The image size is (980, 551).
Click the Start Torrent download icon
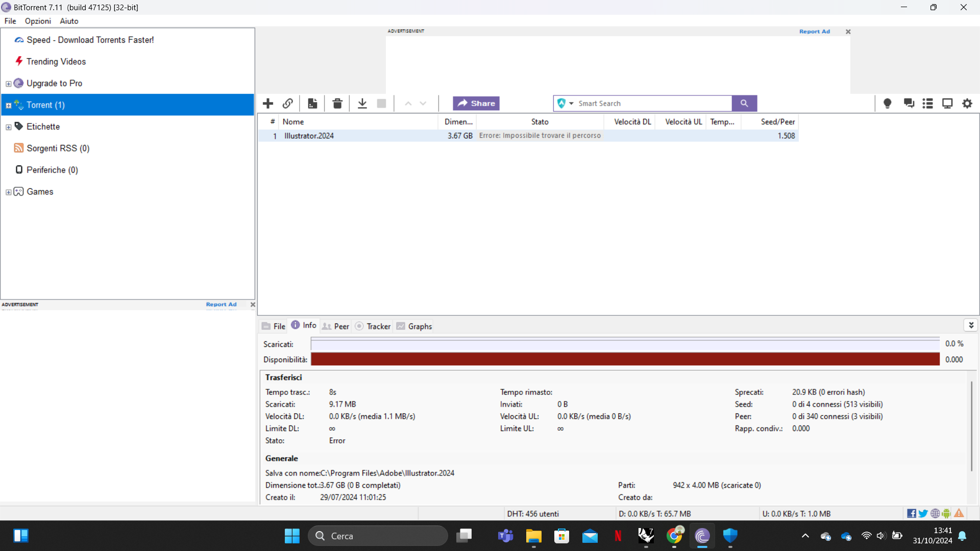tap(362, 104)
